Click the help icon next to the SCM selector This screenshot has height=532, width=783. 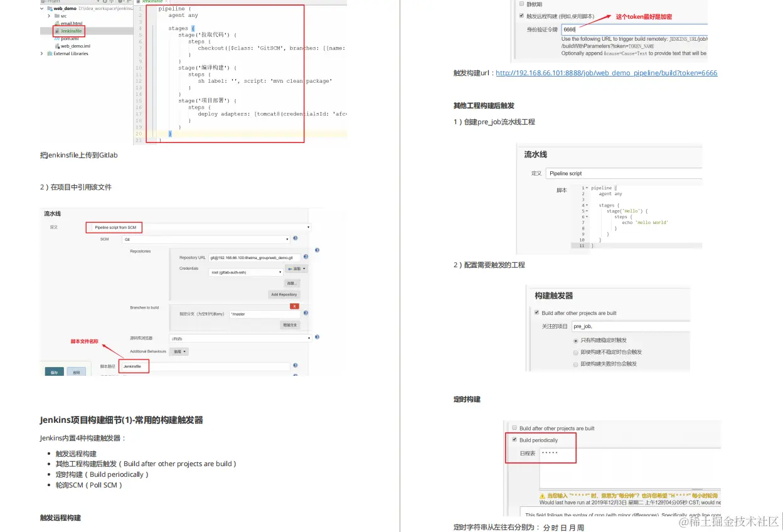295,239
